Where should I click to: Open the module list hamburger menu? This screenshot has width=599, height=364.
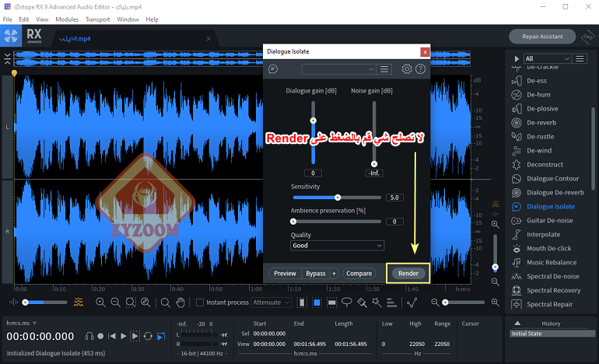(580, 58)
